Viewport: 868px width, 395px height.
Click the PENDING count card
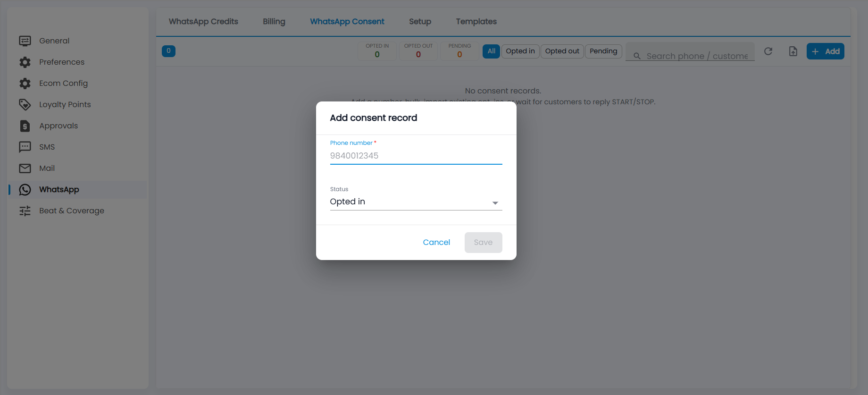click(x=459, y=51)
